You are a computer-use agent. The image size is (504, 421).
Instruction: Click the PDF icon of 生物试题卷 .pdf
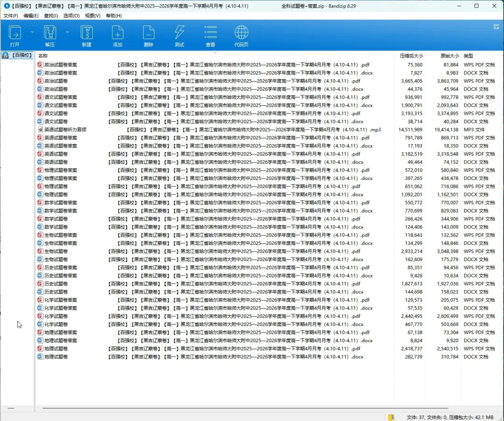pyautogui.click(x=40, y=251)
